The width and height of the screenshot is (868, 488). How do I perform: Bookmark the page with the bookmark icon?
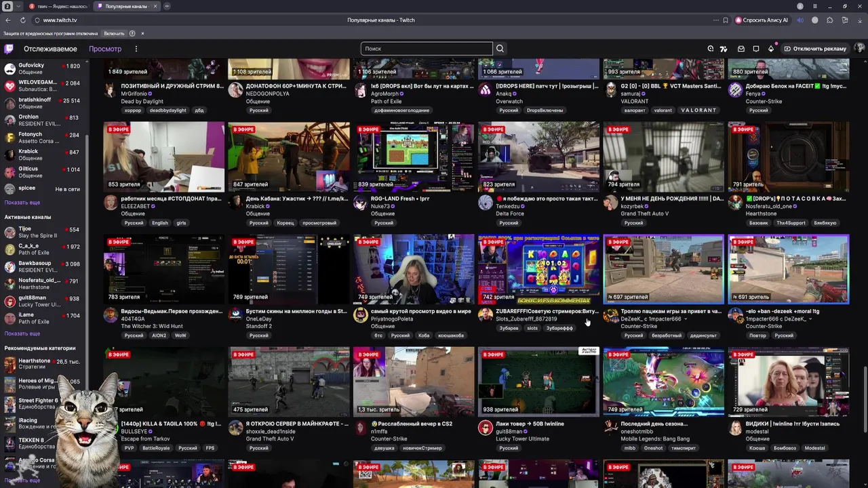click(726, 20)
